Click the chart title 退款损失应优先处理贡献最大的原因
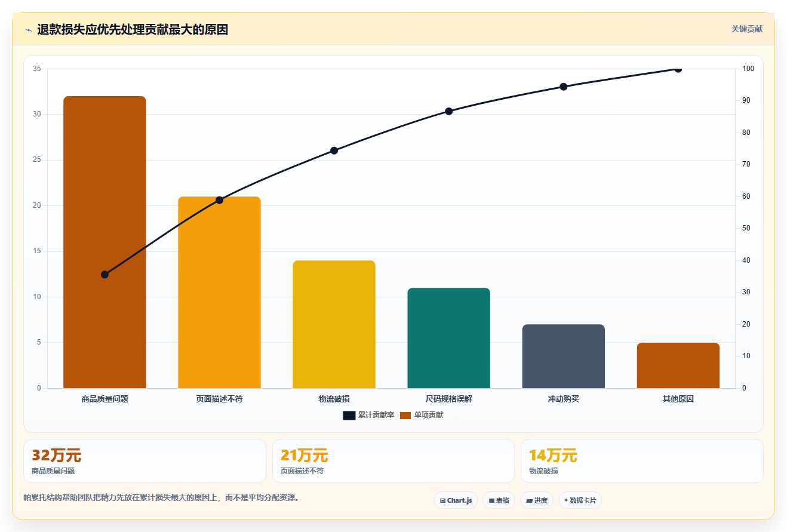 click(x=133, y=29)
